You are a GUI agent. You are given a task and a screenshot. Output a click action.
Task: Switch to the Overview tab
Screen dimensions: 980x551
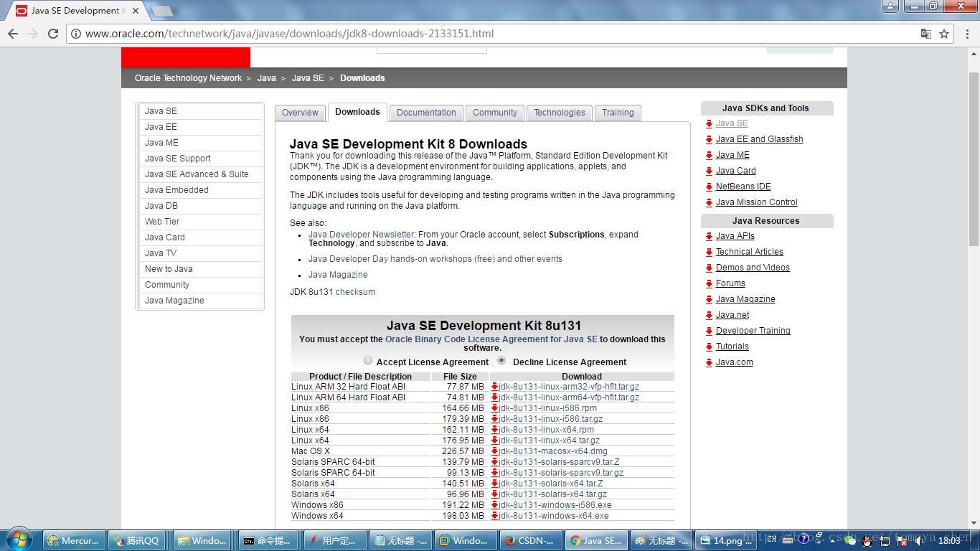click(300, 113)
